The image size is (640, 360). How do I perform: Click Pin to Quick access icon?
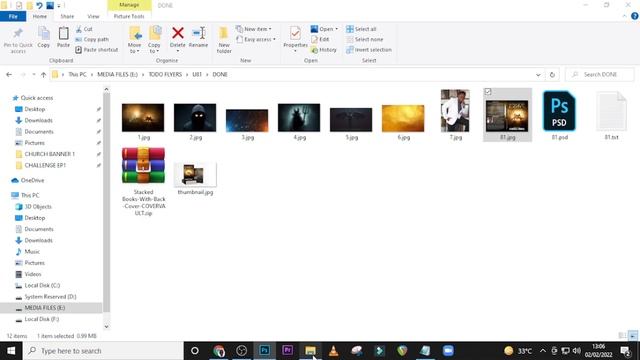[18, 34]
